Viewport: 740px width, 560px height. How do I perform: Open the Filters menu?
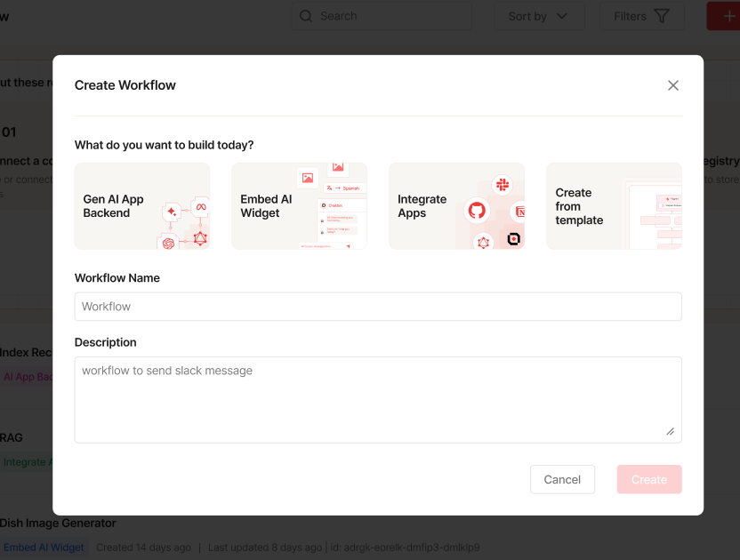point(641,16)
